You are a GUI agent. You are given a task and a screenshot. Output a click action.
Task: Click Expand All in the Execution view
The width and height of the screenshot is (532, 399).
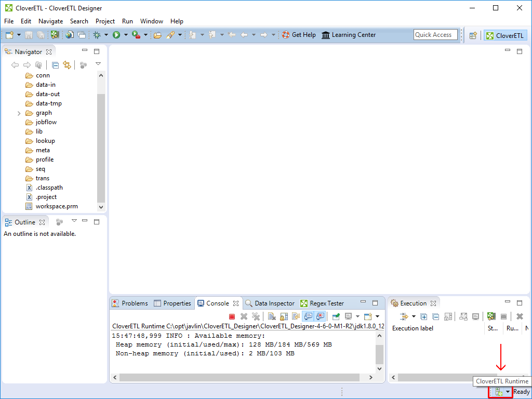(x=423, y=316)
